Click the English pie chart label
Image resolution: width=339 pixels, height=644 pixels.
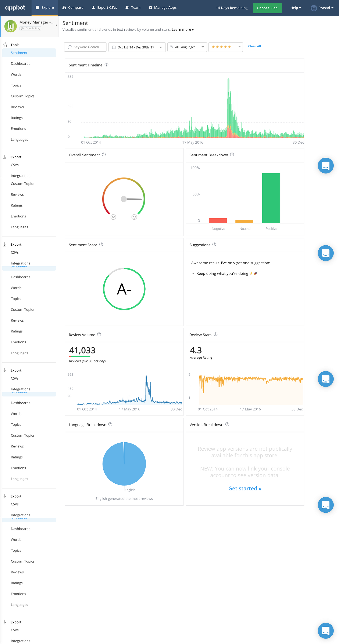pyautogui.click(x=130, y=490)
